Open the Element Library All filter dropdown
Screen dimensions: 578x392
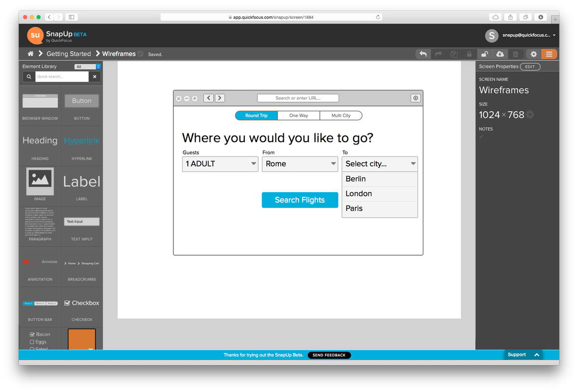coord(87,66)
